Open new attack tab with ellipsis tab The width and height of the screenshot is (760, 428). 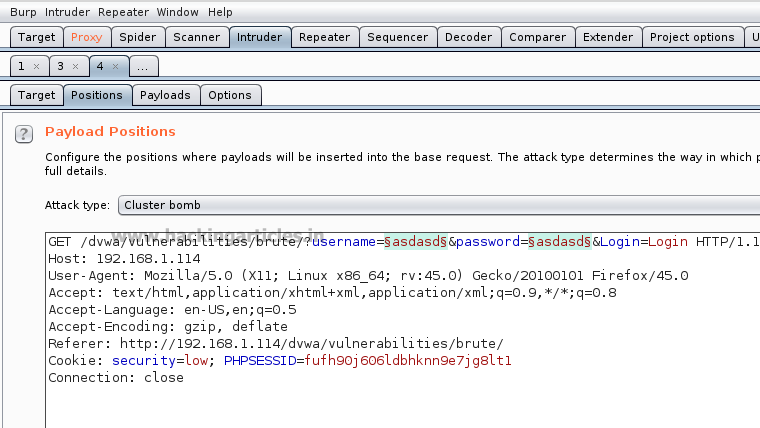coord(143,66)
